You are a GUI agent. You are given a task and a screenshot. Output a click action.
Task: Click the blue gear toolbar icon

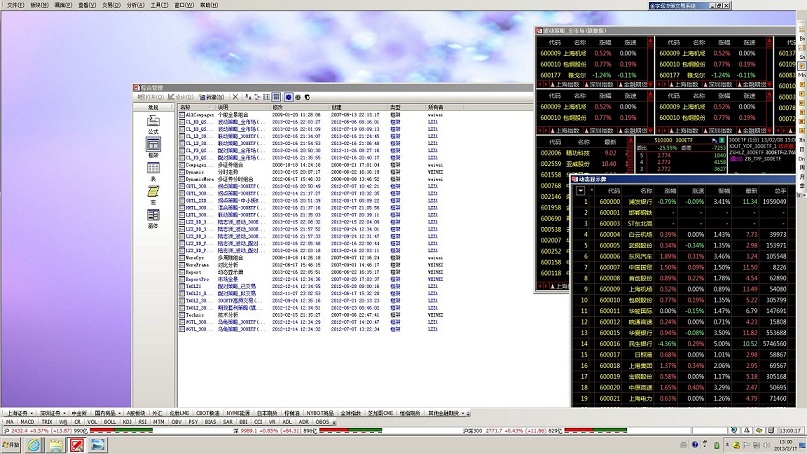[289, 97]
